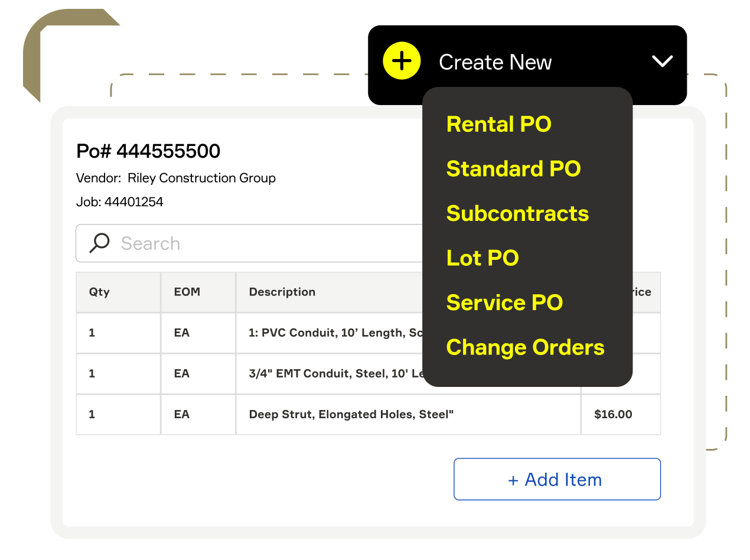
Task: Create a new Lot PO
Action: coord(482,258)
